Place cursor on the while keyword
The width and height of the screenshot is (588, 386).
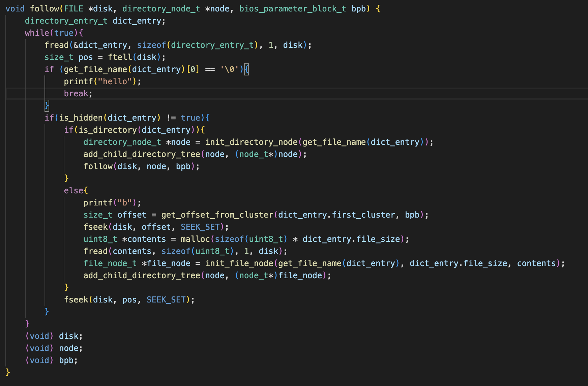pos(37,33)
